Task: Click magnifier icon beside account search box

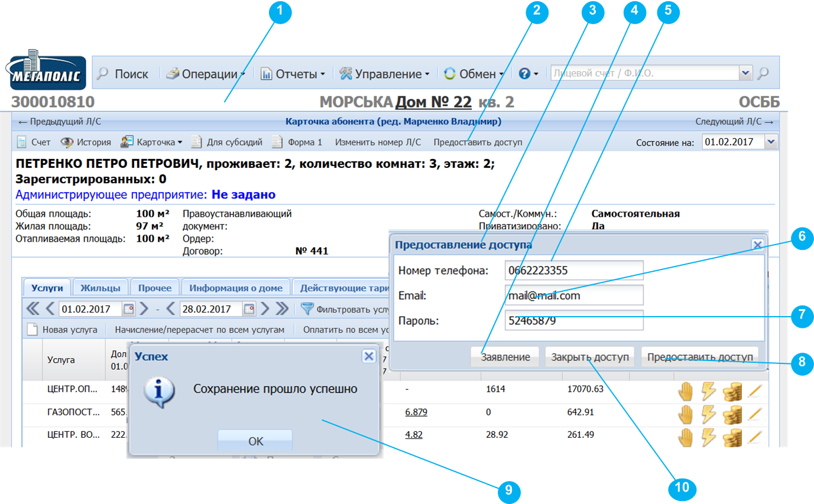Action: click(764, 74)
